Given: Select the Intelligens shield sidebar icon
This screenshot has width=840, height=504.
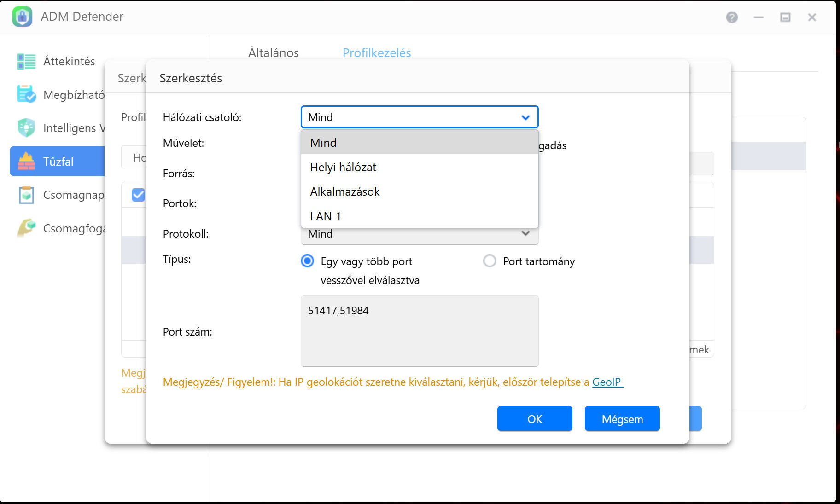Looking at the screenshot, I should pos(26,128).
